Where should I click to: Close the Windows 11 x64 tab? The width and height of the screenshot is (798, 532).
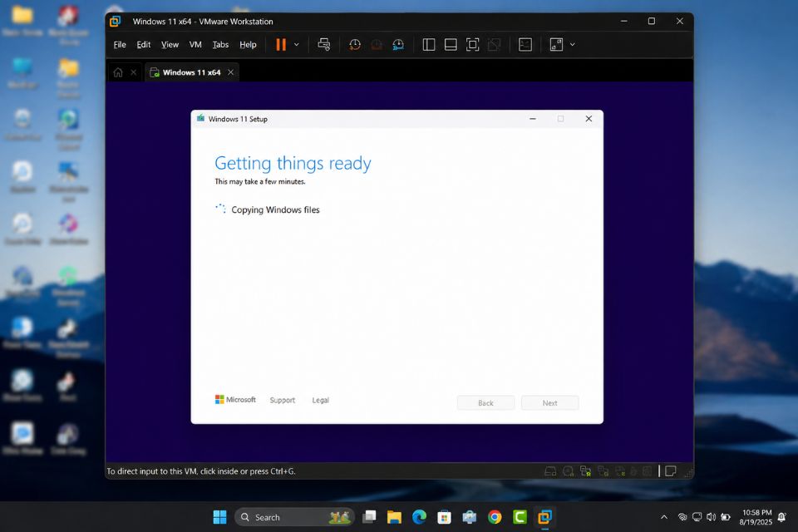[230, 72]
